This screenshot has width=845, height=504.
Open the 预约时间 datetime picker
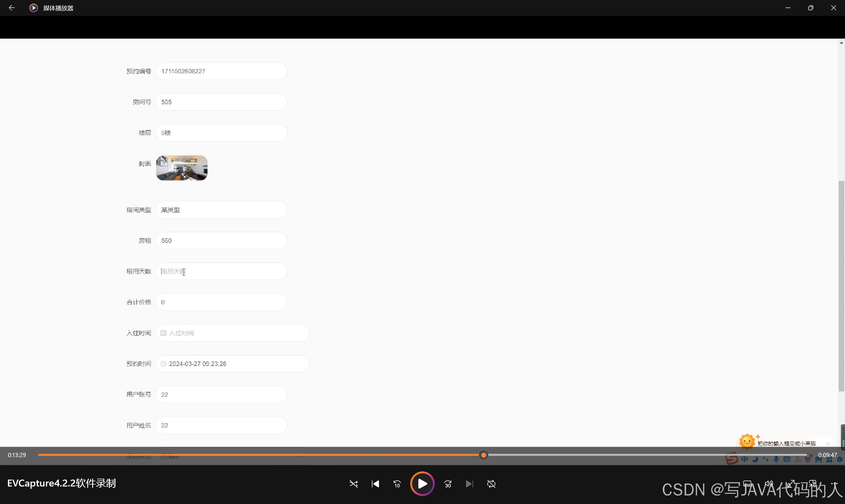(232, 364)
